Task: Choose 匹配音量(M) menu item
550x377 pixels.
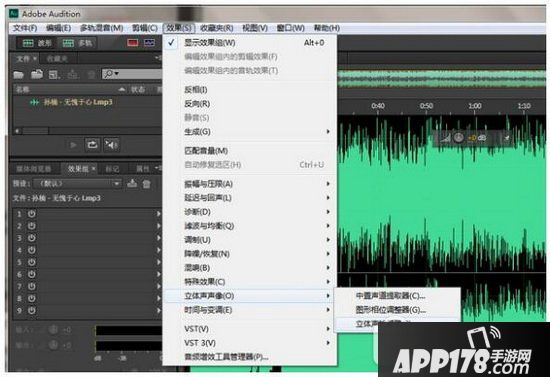Action: [250, 151]
